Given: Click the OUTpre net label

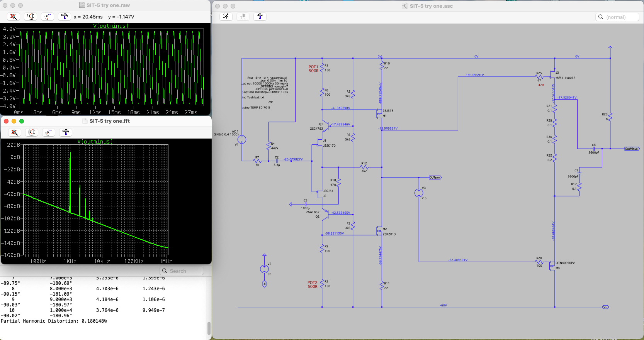Looking at the screenshot, I should click(x=435, y=178).
